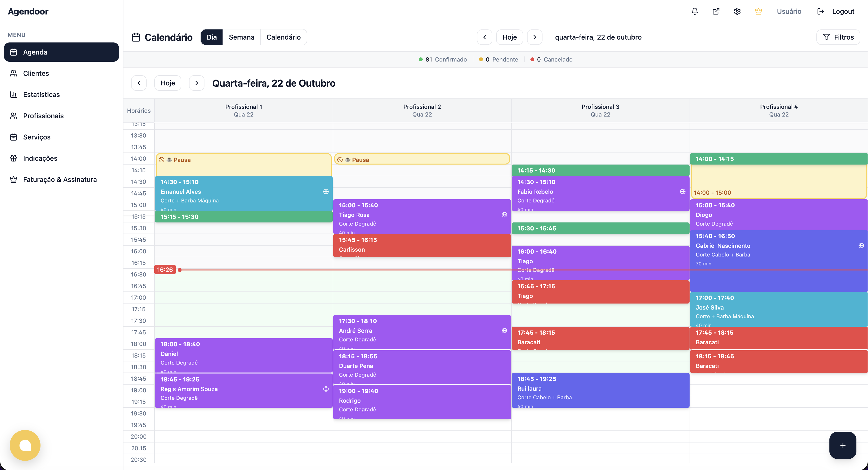Open Tiago 16:00 - 16:40 appointment
The height and width of the screenshot is (470, 868).
coord(600,263)
